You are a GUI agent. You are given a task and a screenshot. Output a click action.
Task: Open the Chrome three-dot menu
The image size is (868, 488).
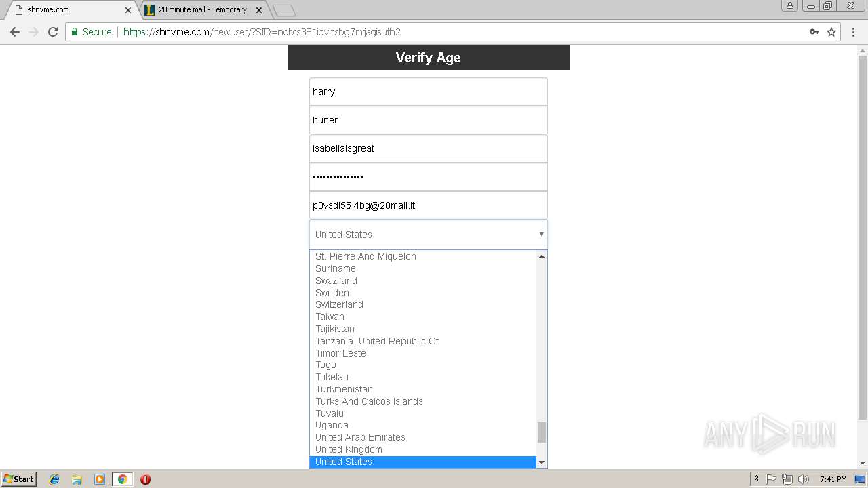[853, 32]
